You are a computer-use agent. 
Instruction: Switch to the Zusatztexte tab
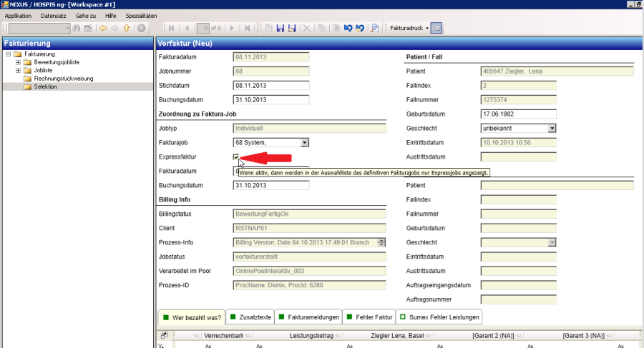click(x=250, y=317)
